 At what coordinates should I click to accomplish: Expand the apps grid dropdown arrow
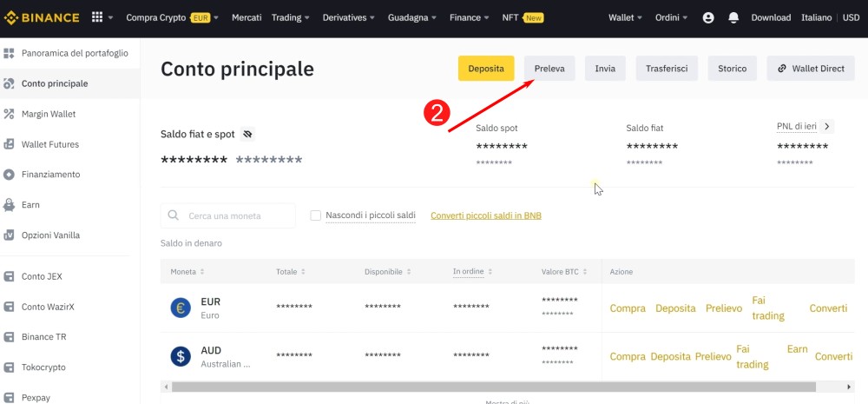click(x=111, y=17)
